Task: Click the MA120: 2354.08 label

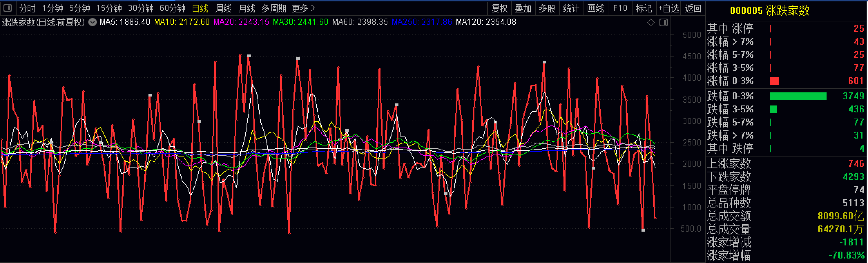Action: tap(486, 22)
